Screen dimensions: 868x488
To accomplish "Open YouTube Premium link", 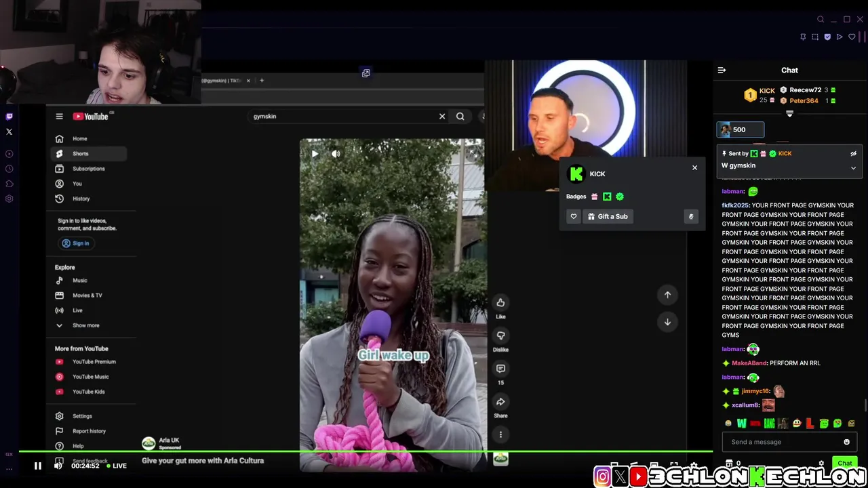I will tap(90, 362).
